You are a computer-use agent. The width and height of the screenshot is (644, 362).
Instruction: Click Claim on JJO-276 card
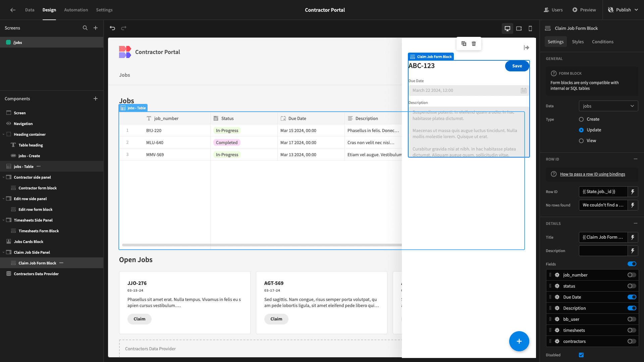140,319
